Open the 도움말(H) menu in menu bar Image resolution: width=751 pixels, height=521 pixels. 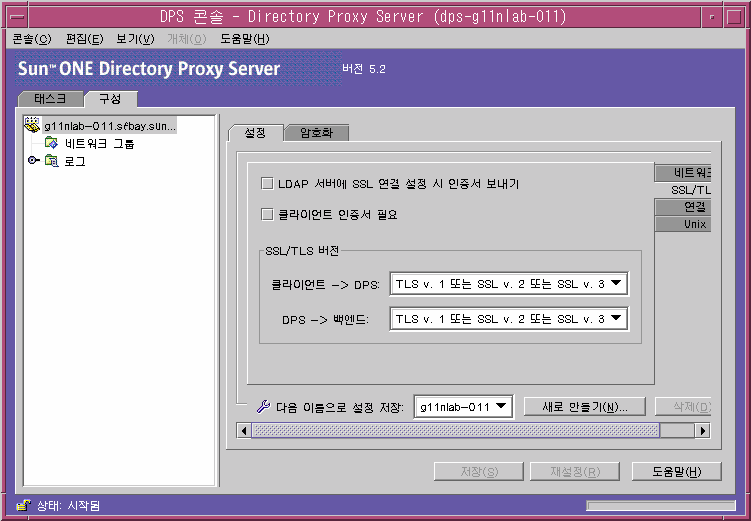pos(245,39)
